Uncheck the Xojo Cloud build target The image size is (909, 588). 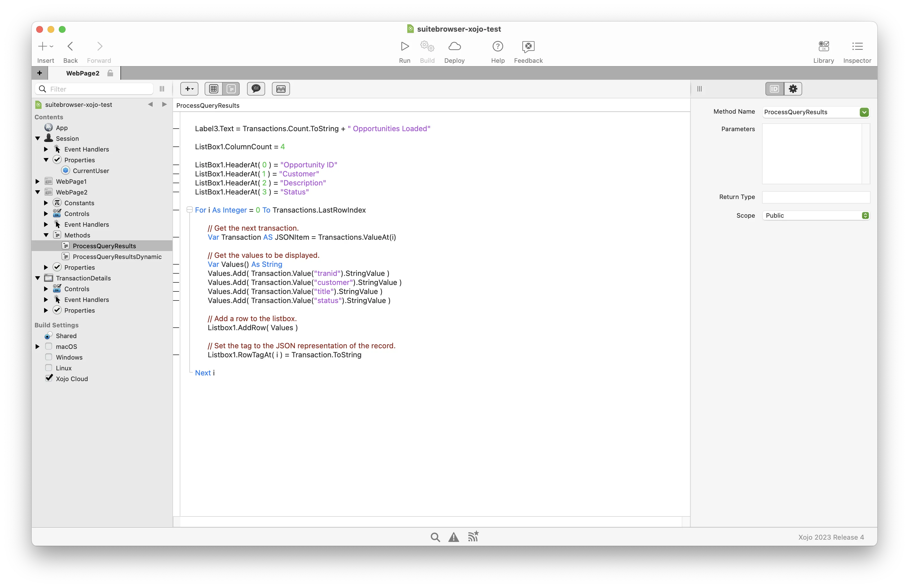[49, 378]
